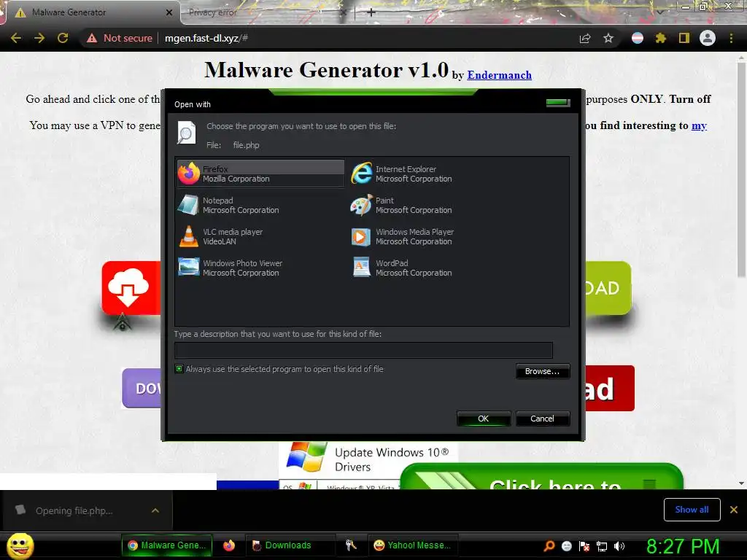This screenshot has width=747, height=560.
Task: Toggle Always use the selected program checkbox
Action: [x=179, y=369]
